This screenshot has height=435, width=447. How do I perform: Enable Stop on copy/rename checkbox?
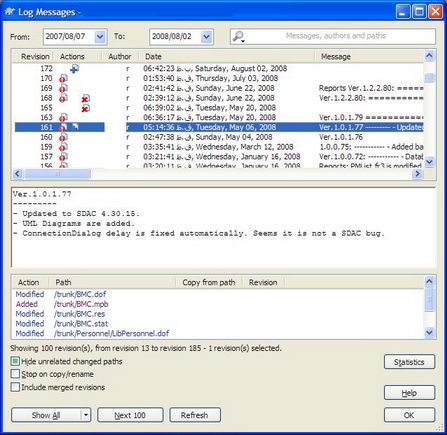15,374
